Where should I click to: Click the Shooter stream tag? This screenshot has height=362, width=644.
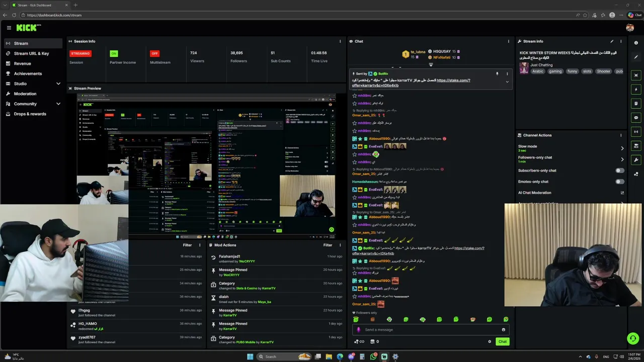[603, 71]
